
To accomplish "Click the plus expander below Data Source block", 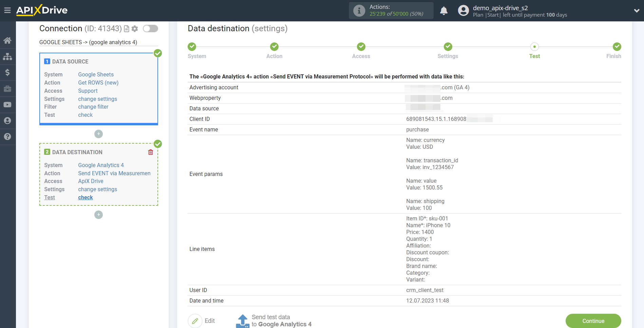I will click(x=98, y=134).
